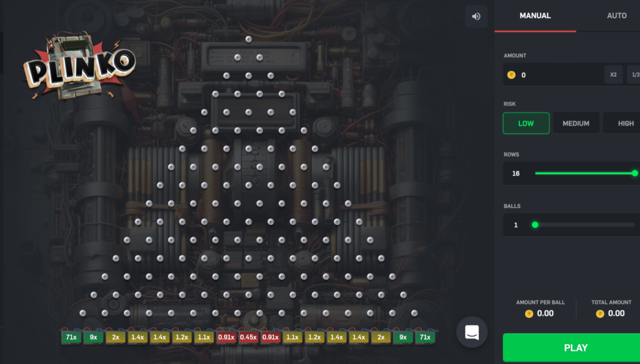Switch to the Auto tab
The height and width of the screenshot is (364, 640).
pyautogui.click(x=616, y=16)
